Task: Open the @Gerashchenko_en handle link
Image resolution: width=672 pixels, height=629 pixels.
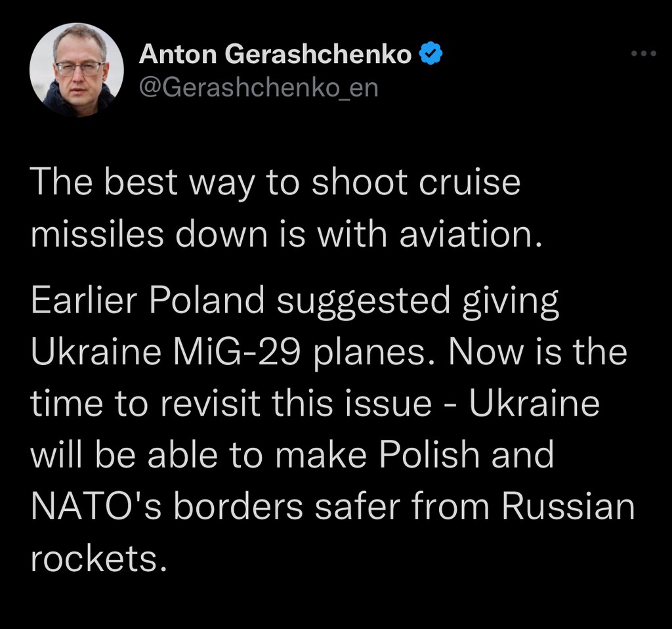Action: 259,88
